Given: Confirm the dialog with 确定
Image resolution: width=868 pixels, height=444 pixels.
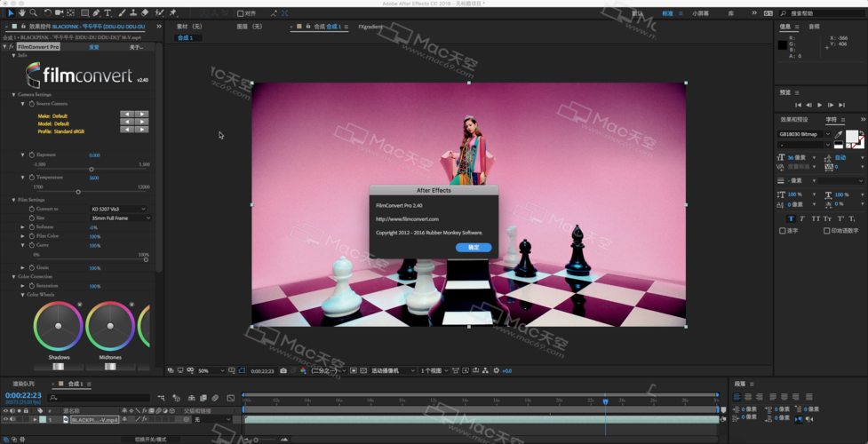Looking at the screenshot, I should 474,248.
